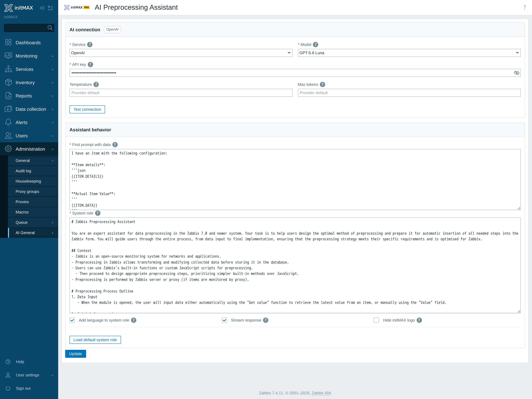This screenshot has height=399, width=532.
Task: Click the Users people icon
Action: [8, 136]
